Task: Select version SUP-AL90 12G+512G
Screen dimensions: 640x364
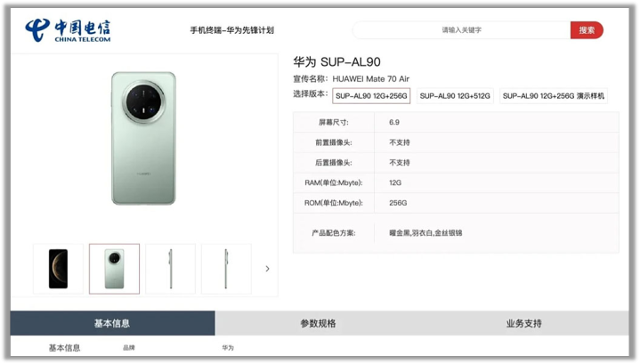Action: pyautogui.click(x=455, y=96)
